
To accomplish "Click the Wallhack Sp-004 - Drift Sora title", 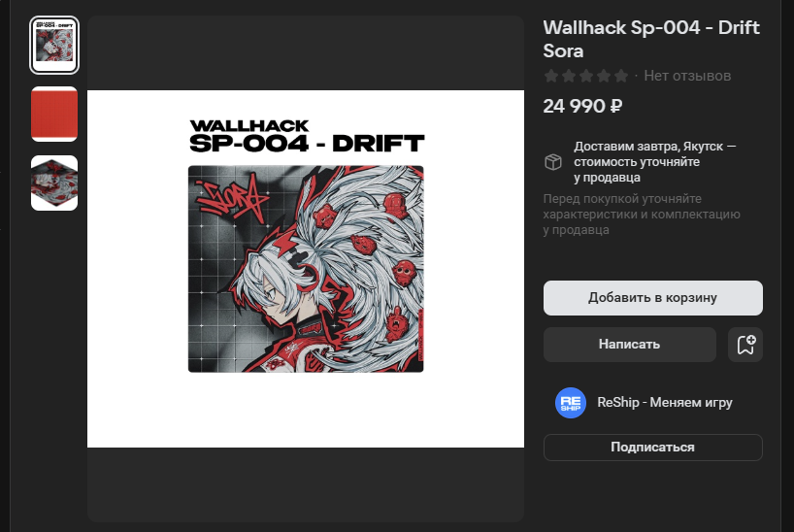I will 651,39.
